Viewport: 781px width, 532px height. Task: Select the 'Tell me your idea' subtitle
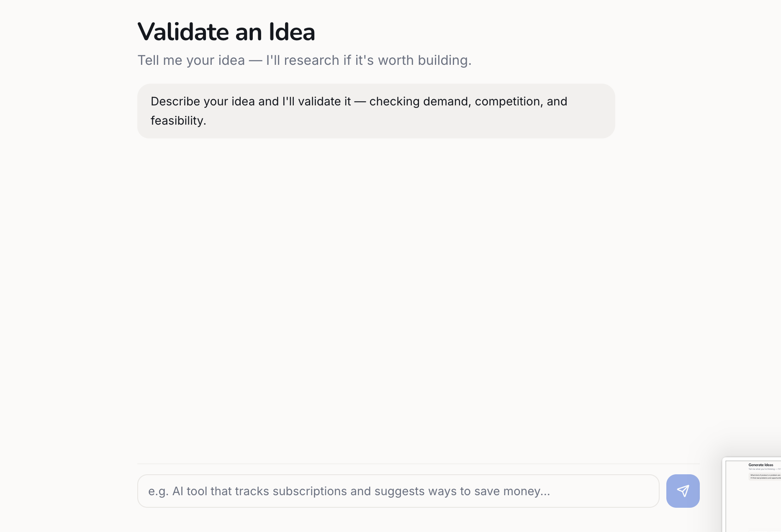pyautogui.click(x=304, y=60)
